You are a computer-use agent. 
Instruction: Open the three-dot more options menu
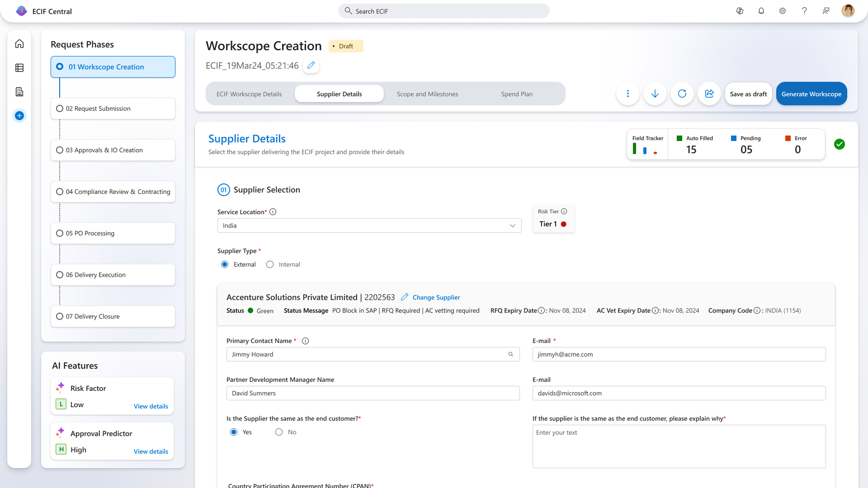(x=627, y=94)
